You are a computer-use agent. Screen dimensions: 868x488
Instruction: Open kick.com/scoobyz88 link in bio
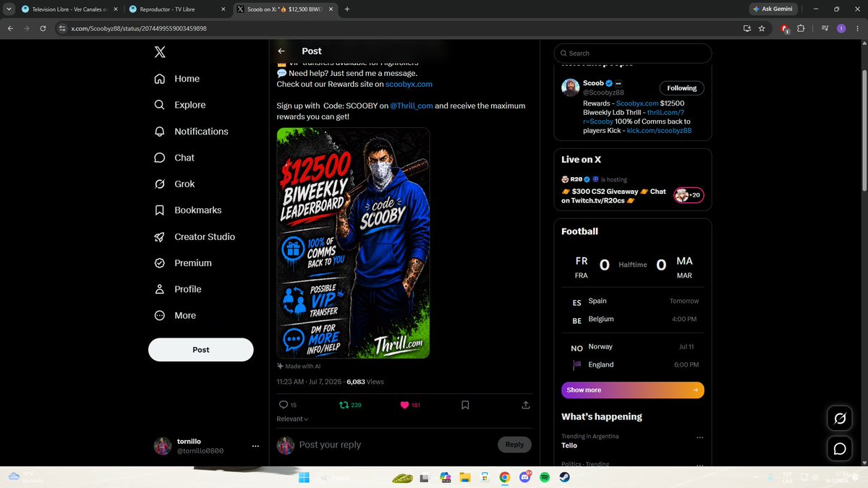(x=659, y=131)
